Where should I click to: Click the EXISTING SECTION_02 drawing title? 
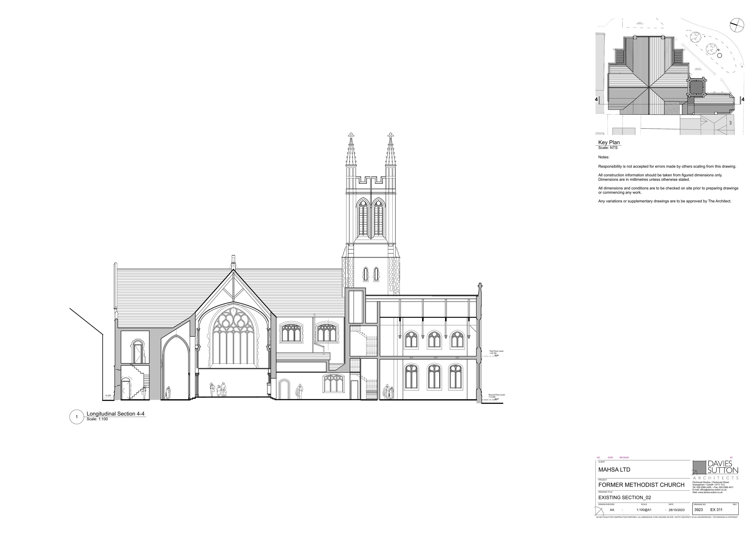(624, 497)
